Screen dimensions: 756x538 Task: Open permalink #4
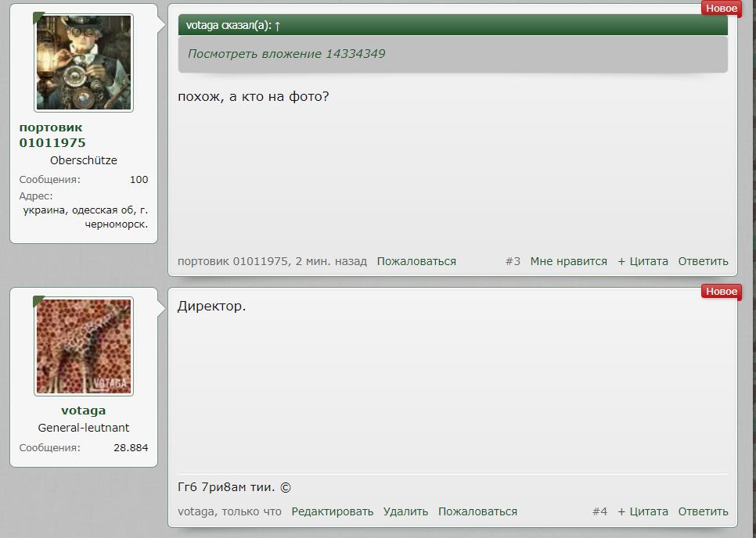click(599, 511)
